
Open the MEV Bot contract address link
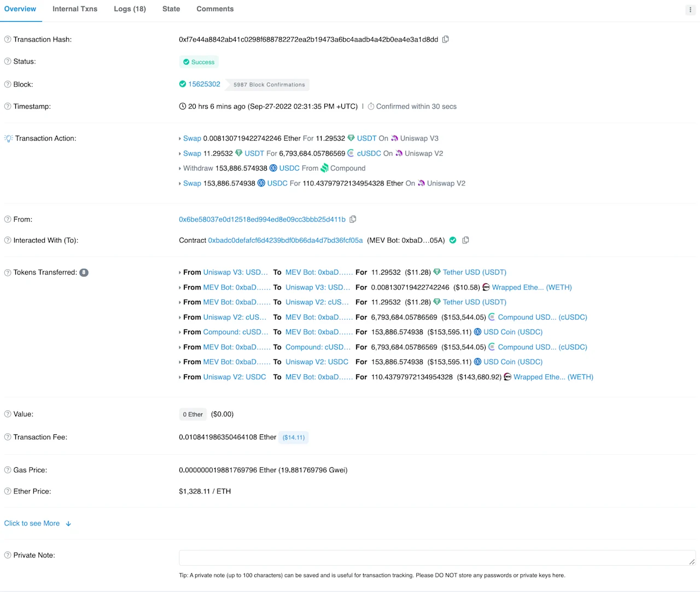pyautogui.click(x=285, y=240)
